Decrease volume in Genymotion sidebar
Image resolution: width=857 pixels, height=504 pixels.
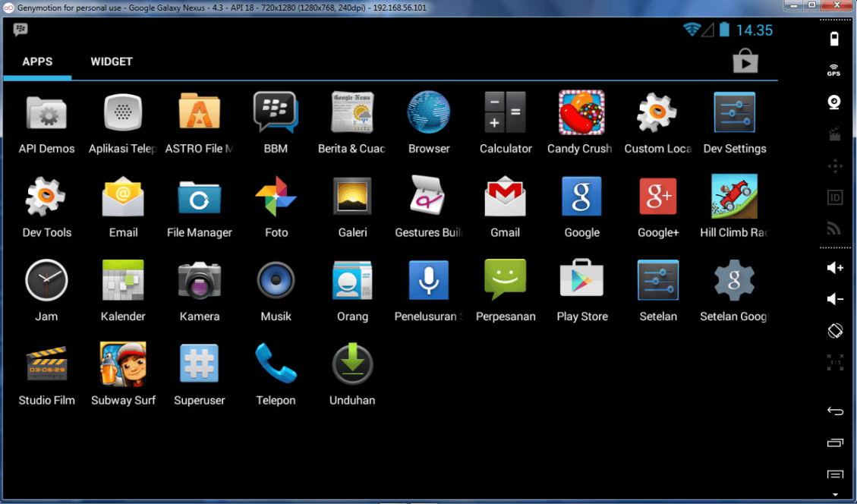click(835, 299)
